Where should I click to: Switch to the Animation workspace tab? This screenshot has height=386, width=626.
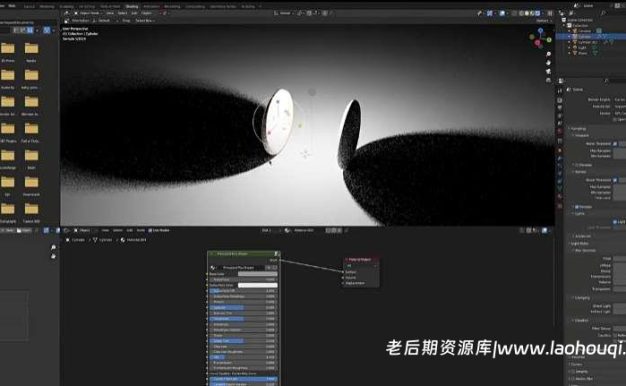(151, 6)
